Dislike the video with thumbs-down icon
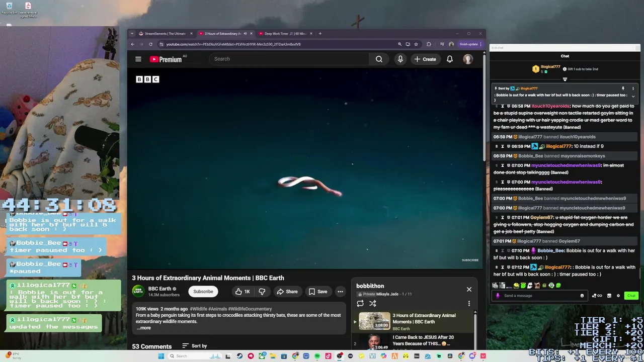 pyautogui.click(x=262, y=292)
